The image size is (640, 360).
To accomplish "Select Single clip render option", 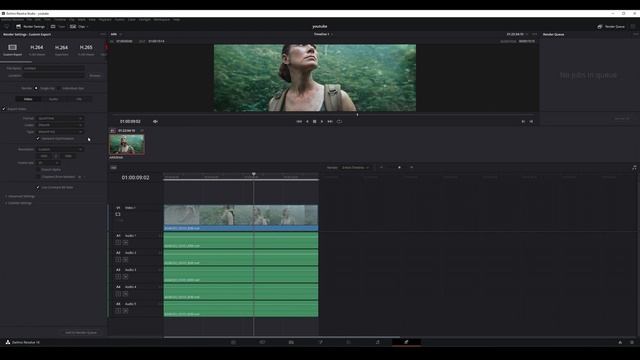I will point(36,88).
